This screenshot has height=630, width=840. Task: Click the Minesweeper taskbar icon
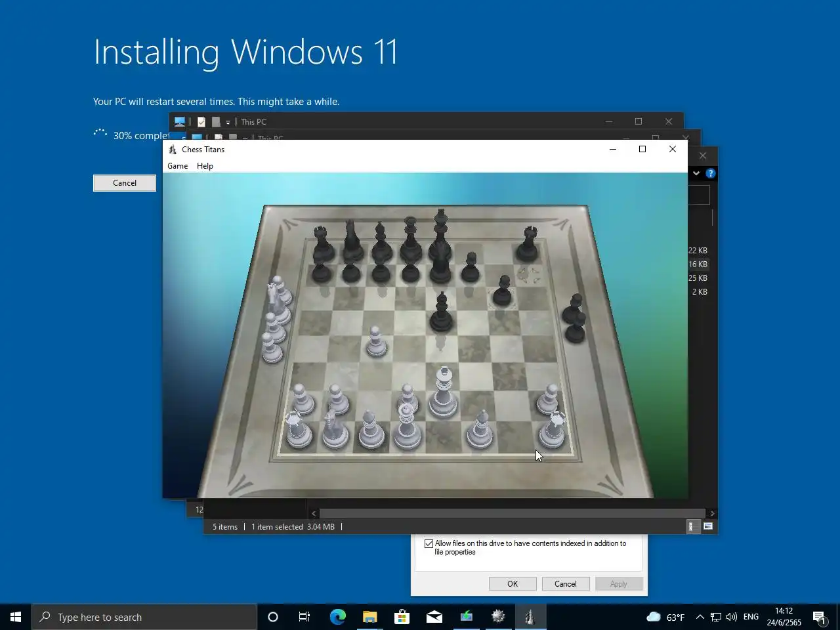[498, 617]
